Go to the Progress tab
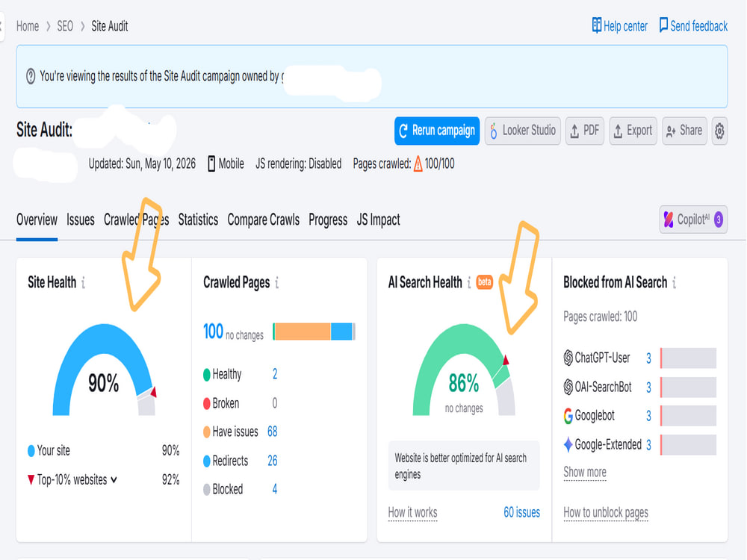This screenshot has height=560, width=747. [x=328, y=220]
